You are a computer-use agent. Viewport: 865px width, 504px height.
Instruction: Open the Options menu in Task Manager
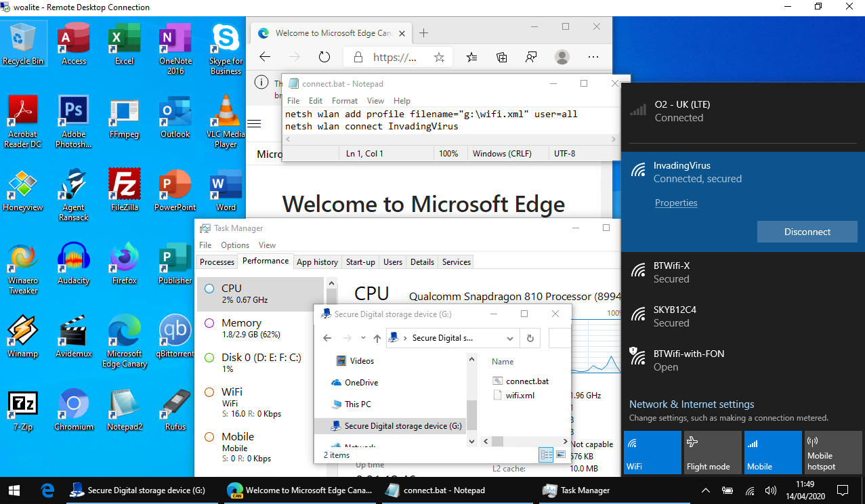[235, 245]
